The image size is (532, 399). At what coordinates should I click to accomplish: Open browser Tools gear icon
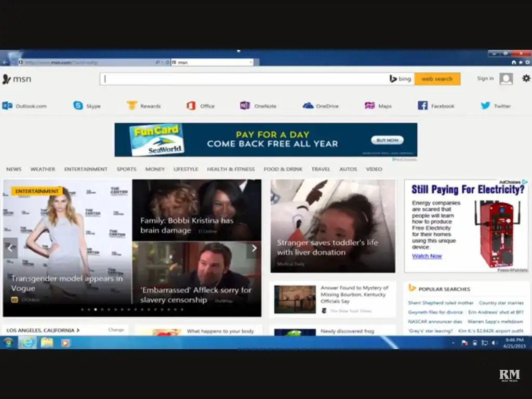528,62
